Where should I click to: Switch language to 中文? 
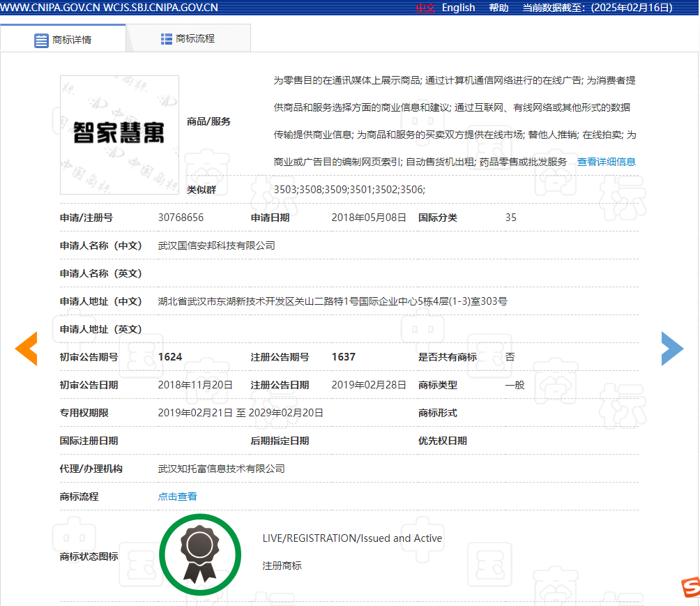coord(425,8)
